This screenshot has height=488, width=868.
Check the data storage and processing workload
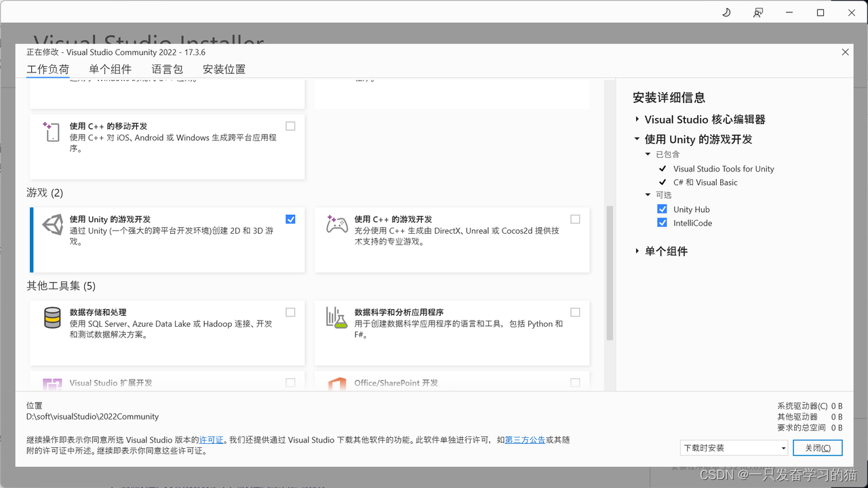291,312
